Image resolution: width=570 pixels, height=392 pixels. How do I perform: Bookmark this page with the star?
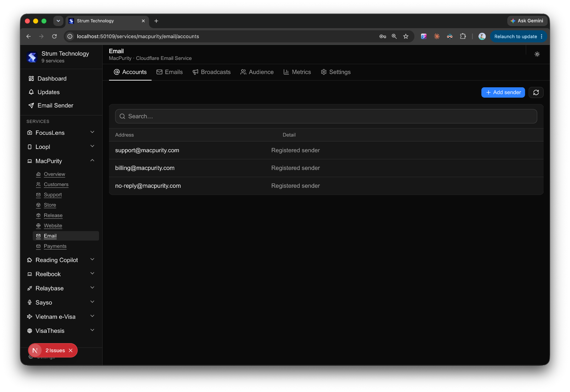[x=406, y=36]
